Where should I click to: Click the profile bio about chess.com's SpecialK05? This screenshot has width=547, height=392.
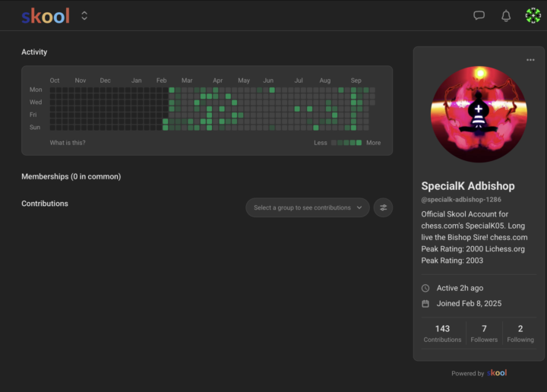tap(474, 237)
